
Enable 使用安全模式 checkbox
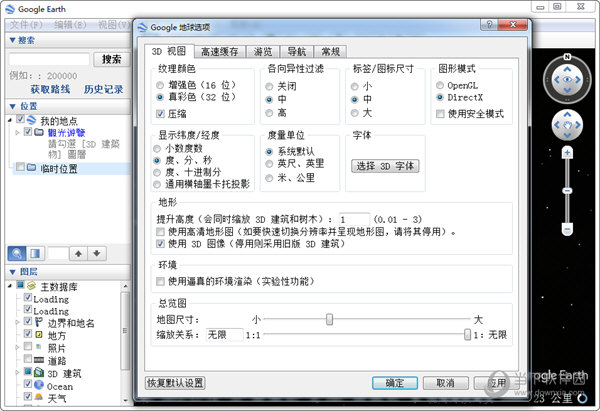click(x=440, y=114)
